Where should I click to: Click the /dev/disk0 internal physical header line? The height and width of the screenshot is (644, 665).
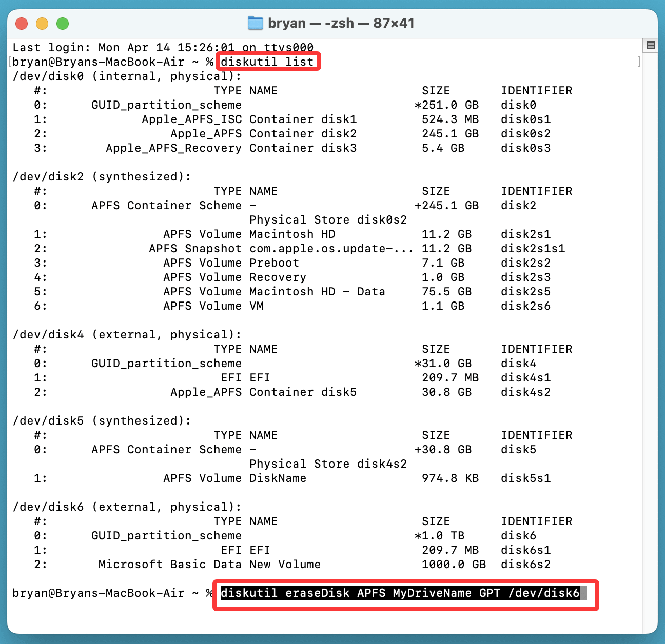pyautogui.click(x=127, y=76)
